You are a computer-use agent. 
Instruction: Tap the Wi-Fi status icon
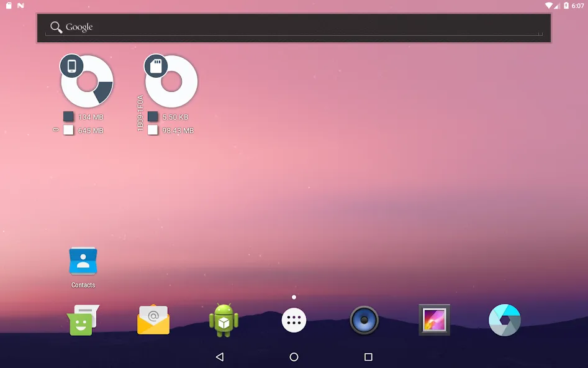pyautogui.click(x=549, y=5)
